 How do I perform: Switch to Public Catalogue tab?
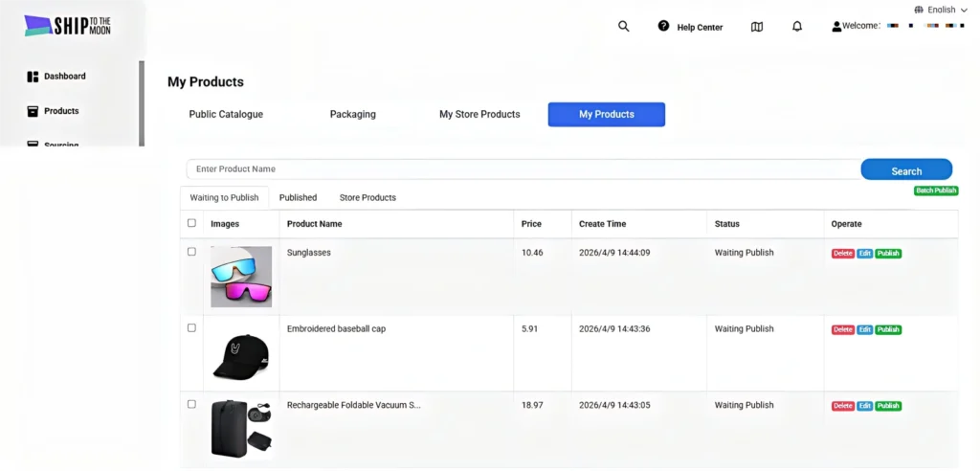pos(226,115)
